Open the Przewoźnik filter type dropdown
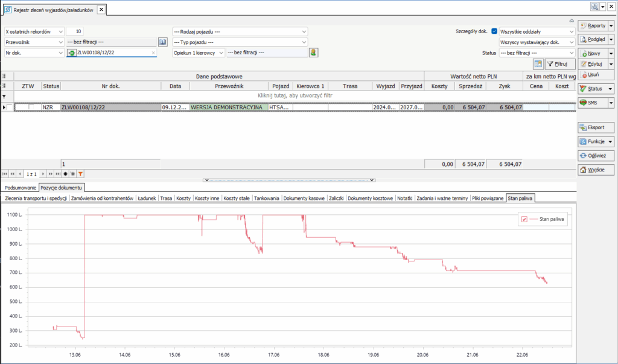This screenshot has width=618, height=364. tap(61, 42)
